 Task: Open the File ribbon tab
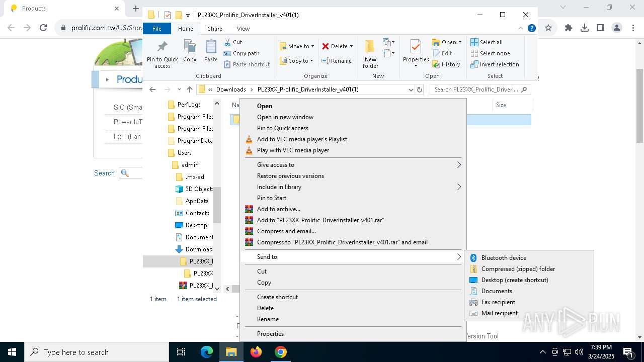[157, 29]
